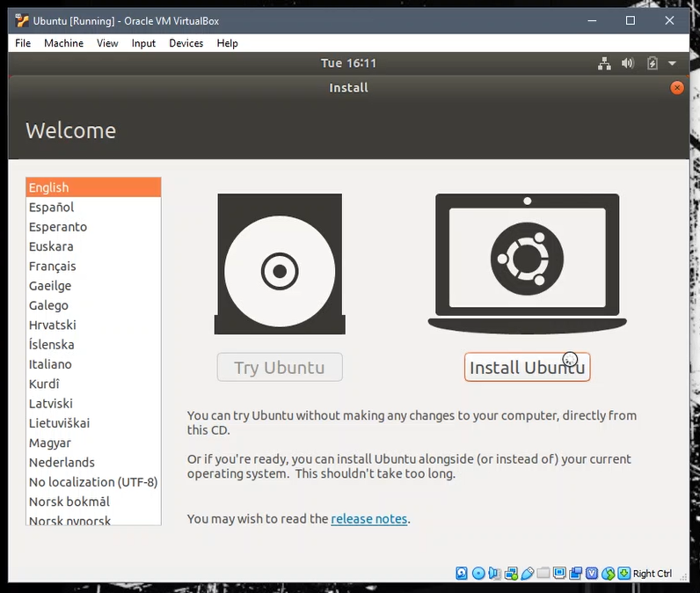Open the View menu in VirtualBox
Viewport: 700px width, 593px height.
pyautogui.click(x=107, y=43)
